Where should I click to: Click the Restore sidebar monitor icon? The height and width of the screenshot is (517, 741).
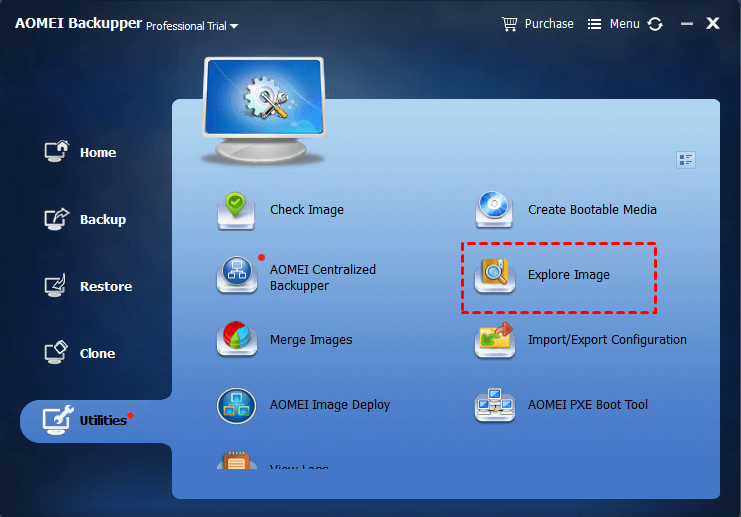point(55,285)
